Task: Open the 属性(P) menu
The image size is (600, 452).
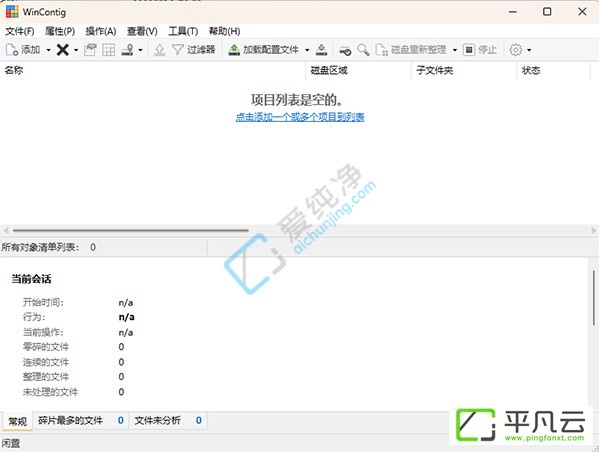Action: tap(60, 31)
